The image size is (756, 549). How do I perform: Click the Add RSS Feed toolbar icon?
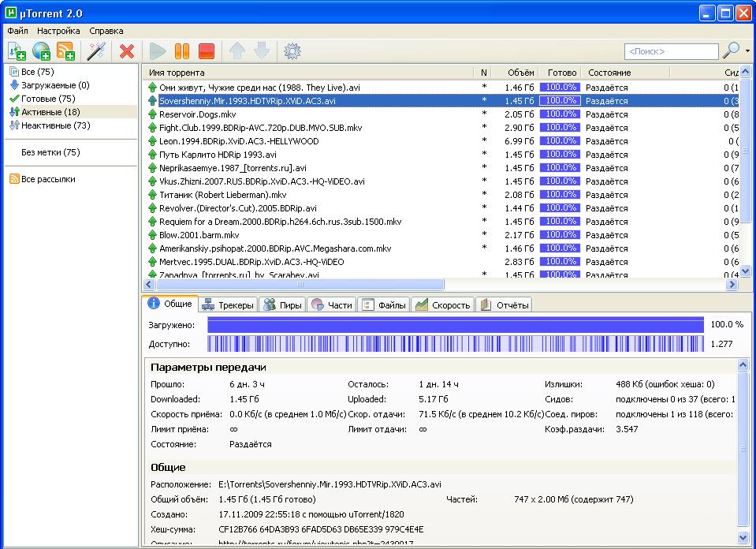[65, 51]
